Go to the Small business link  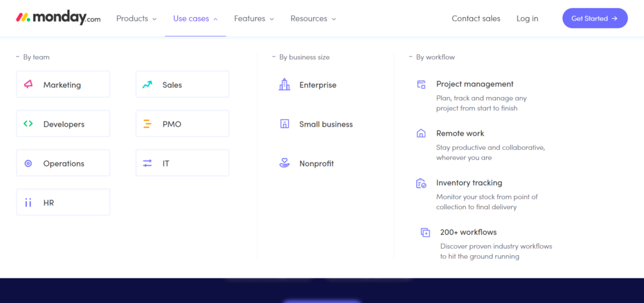pyautogui.click(x=326, y=124)
